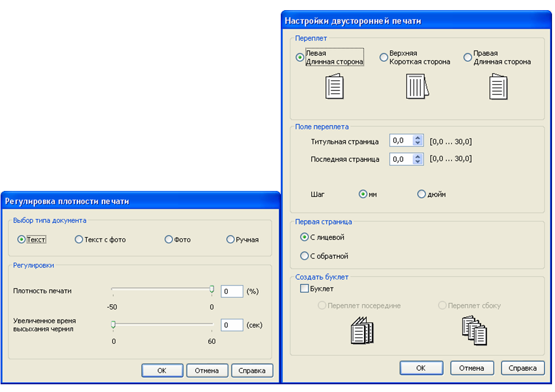Click the -50 slider minimum label
The width and height of the screenshot is (555, 392).
[x=112, y=307]
